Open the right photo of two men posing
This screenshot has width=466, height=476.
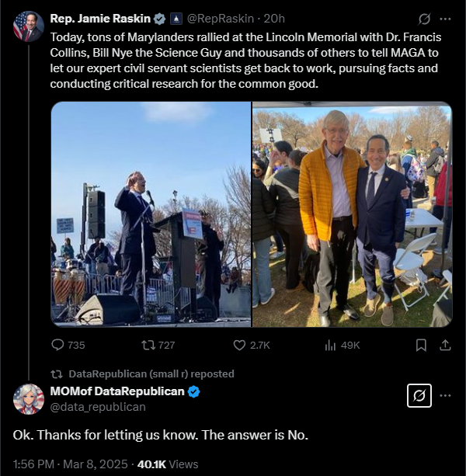(x=352, y=214)
